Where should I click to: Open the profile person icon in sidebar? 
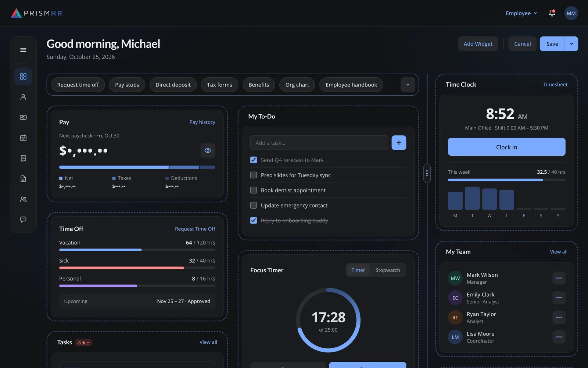tap(23, 97)
